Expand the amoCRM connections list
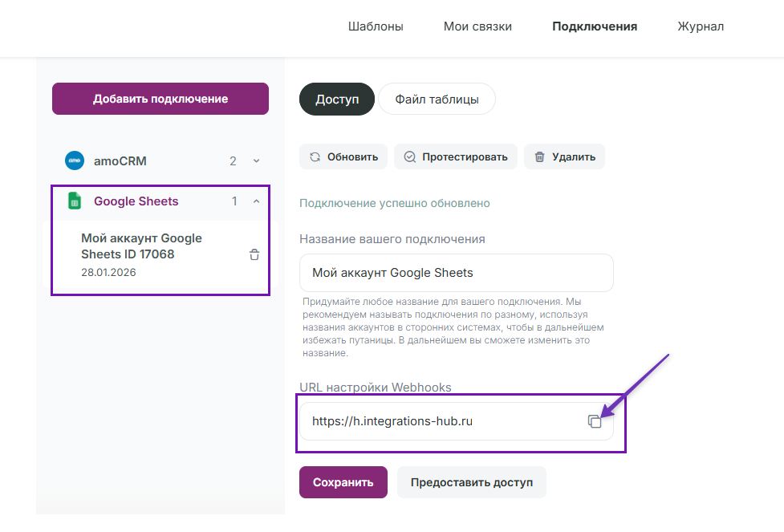The height and width of the screenshot is (532, 784). [x=257, y=161]
